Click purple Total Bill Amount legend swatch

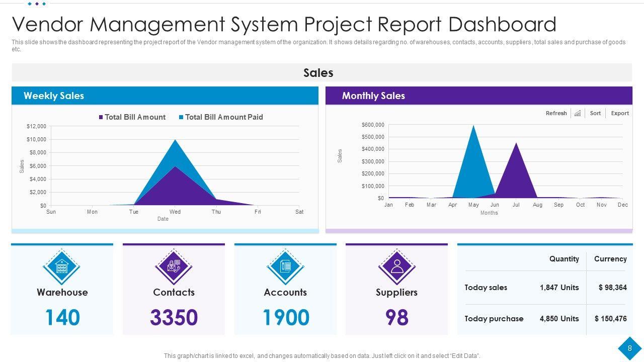tap(101, 117)
